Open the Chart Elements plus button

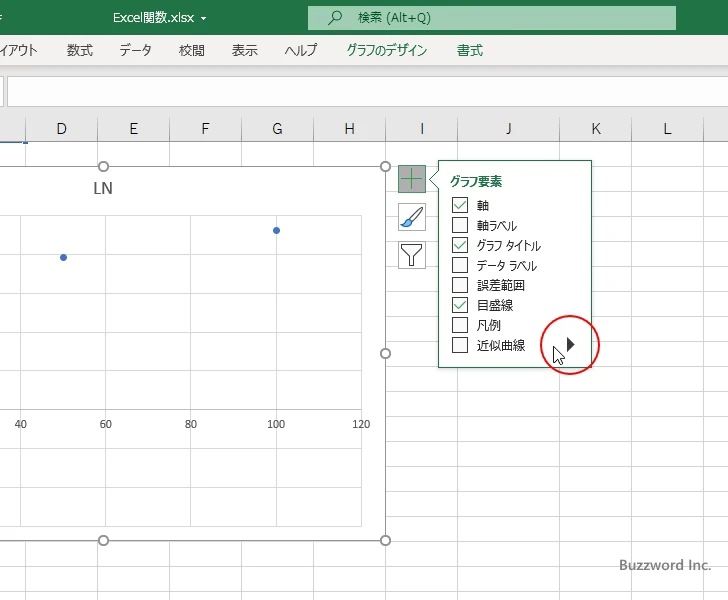(x=412, y=179)
